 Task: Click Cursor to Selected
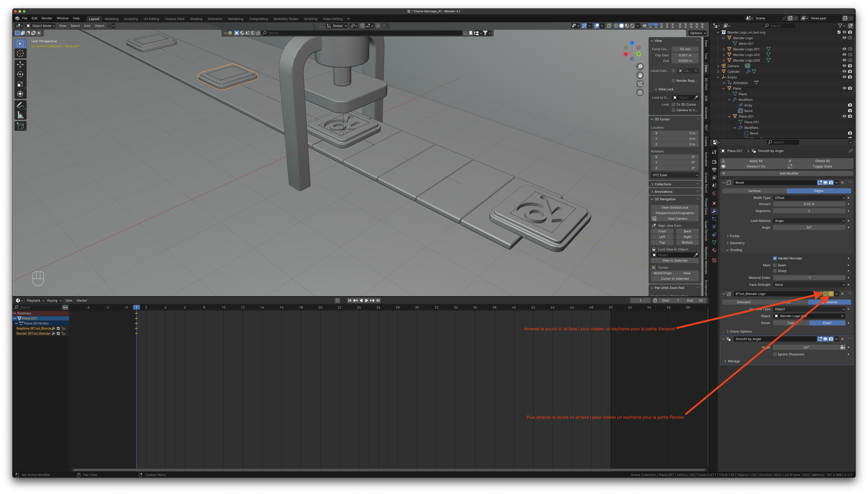click(675, 279)
